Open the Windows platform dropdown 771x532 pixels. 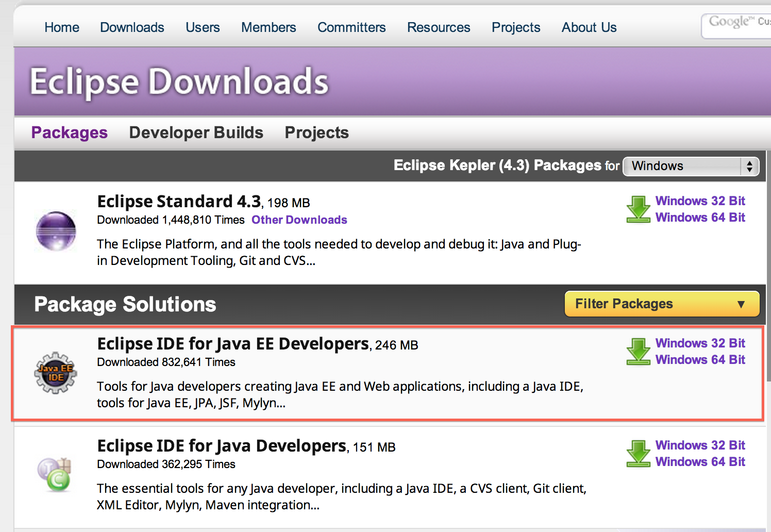click(x=691, y=166)
